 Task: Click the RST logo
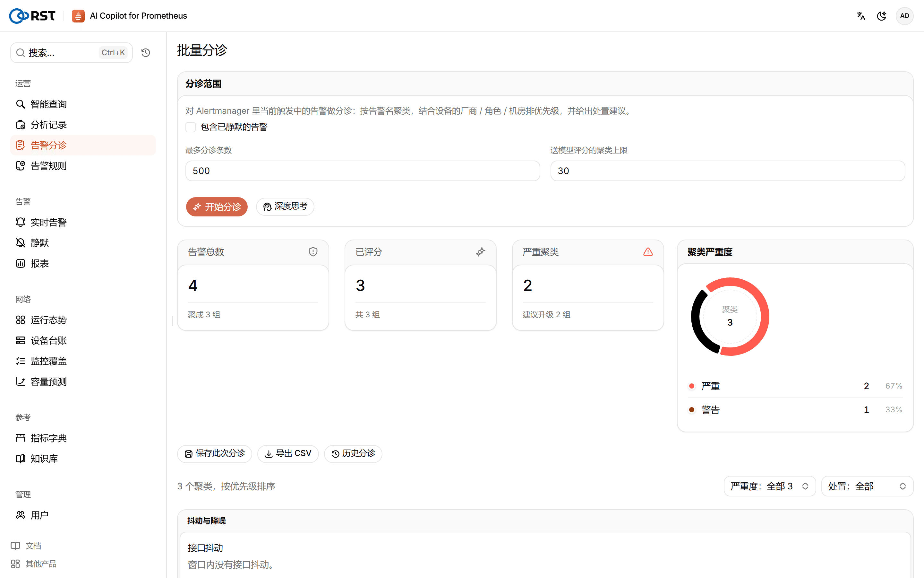coord(32,16)
